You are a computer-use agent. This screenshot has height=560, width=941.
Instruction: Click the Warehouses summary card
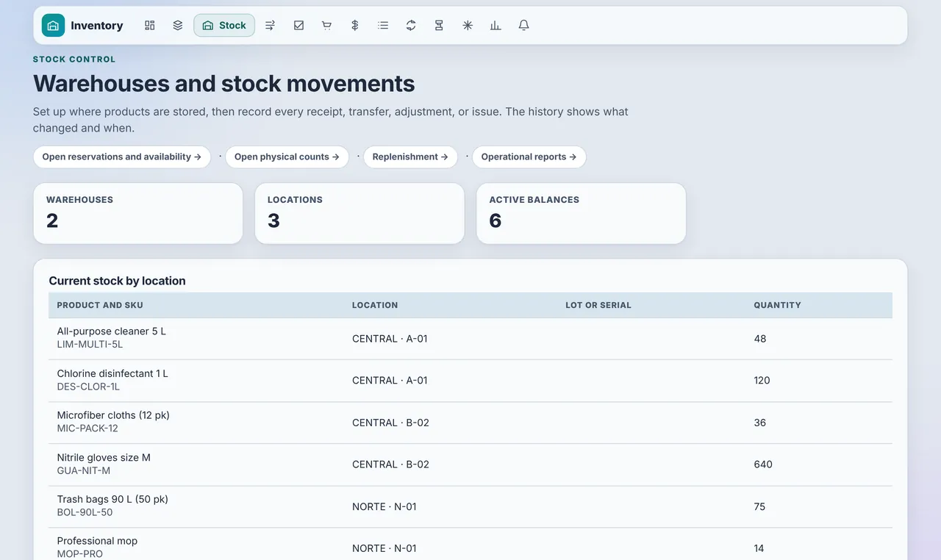point(138,213)
